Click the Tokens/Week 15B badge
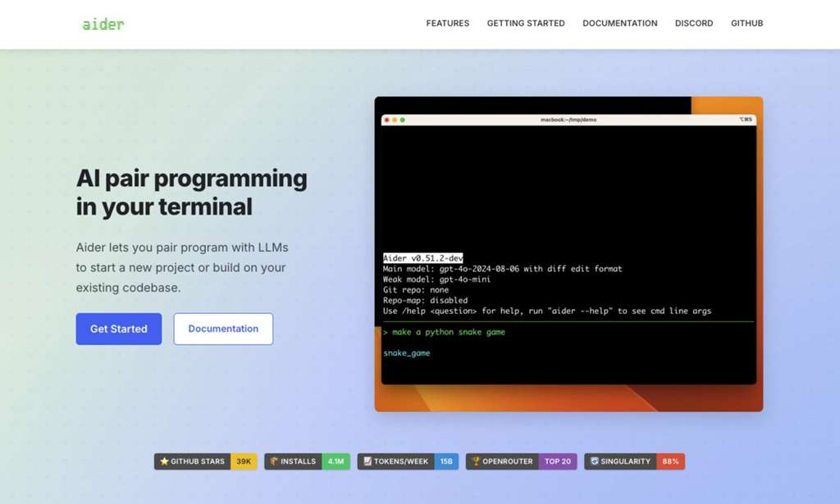The height and width of the screenshot is (504, 840). [x=408, y=461]
